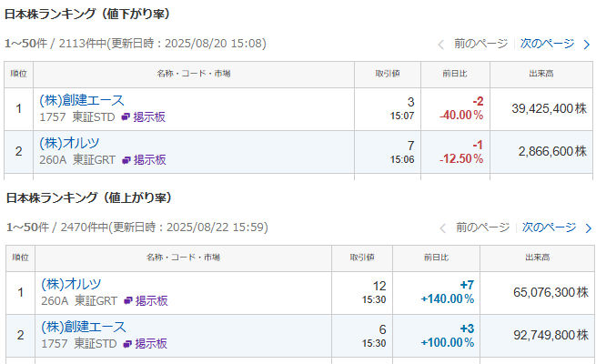Click previous-page chevron arrow in losers ranking
The height and width of the screenshot is (364, 596).
pos(441,45)
